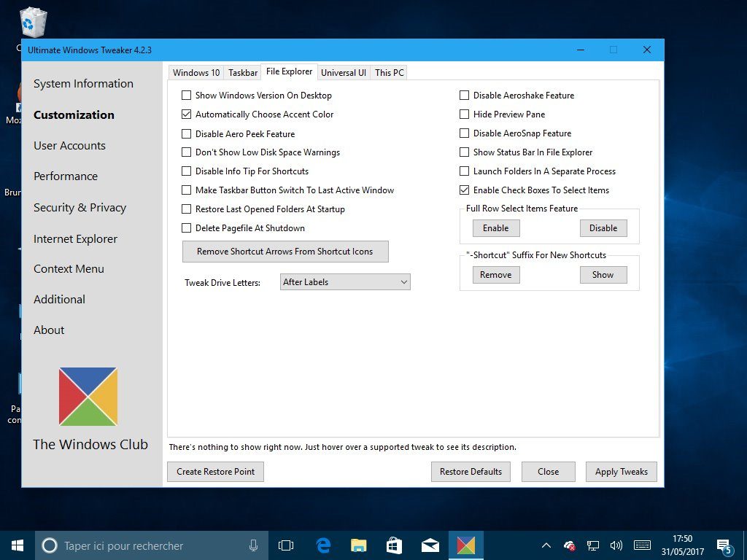Show hidden system tray icons
The width and height of the screenshot is (747, 560).
[x=546, y=545]
